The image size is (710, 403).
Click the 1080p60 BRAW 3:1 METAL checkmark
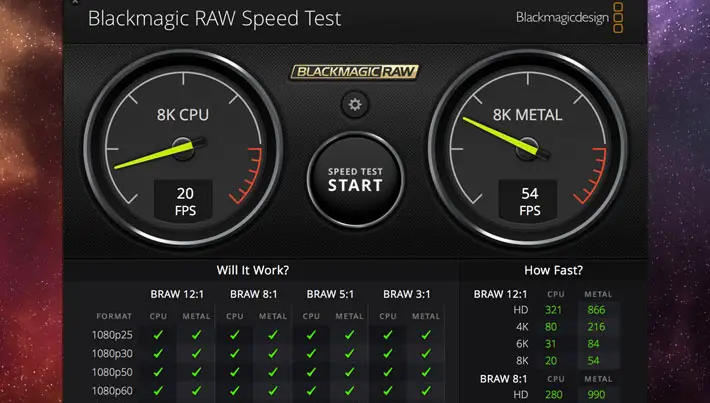426,390
